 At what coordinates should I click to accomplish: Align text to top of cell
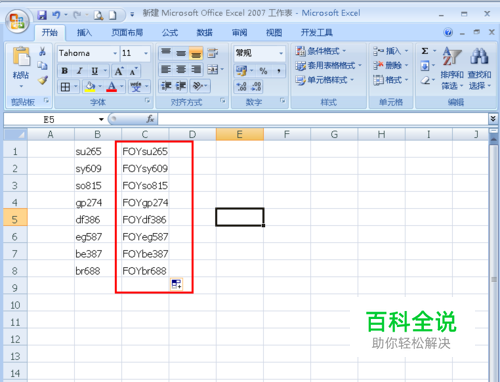click(x=166, y=53)
